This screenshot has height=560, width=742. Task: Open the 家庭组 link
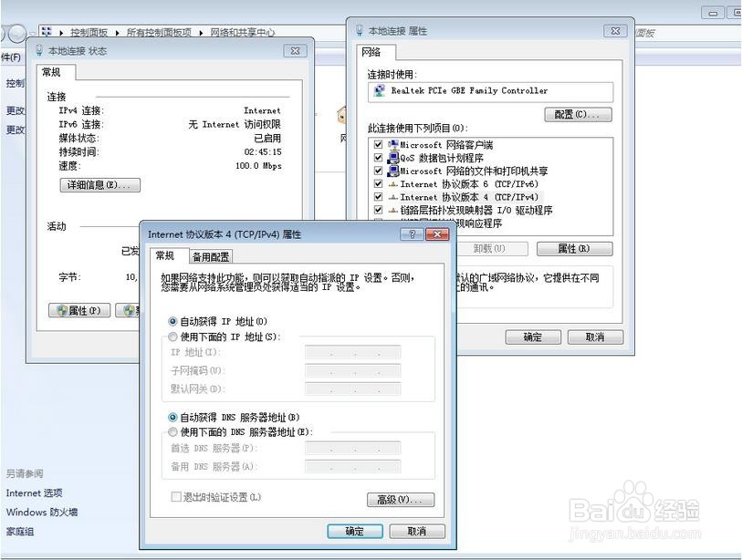pyautogui.click(x=20, y=532)
